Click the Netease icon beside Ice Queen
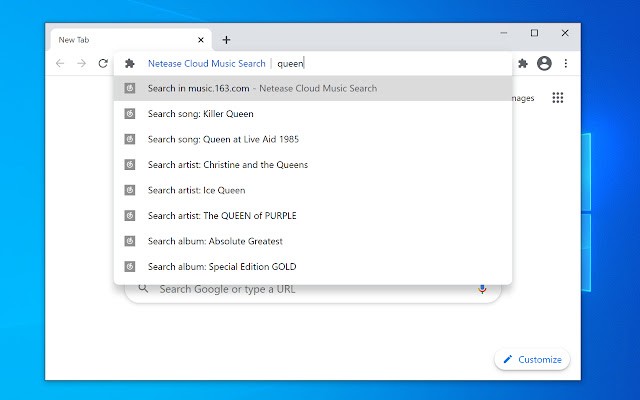The width and height of the screenshot is (640, 400). 130,190
